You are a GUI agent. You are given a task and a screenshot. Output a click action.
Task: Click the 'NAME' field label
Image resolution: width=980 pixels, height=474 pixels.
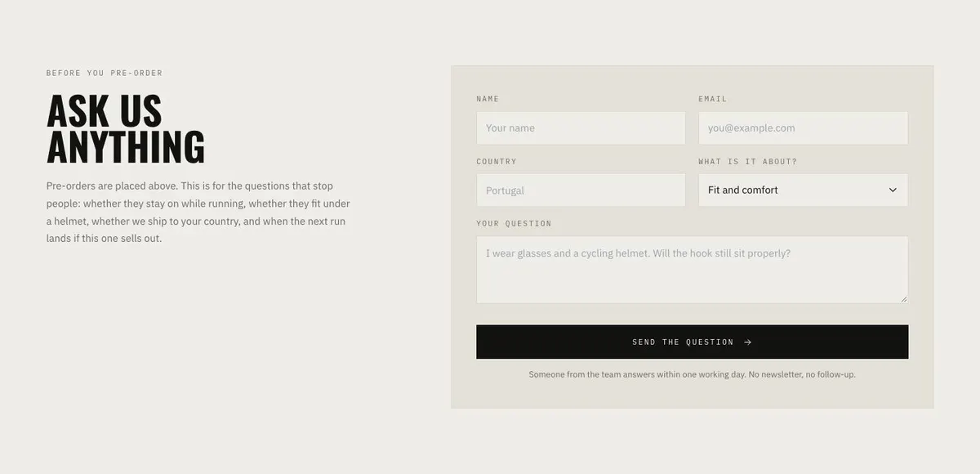[488, 99]
